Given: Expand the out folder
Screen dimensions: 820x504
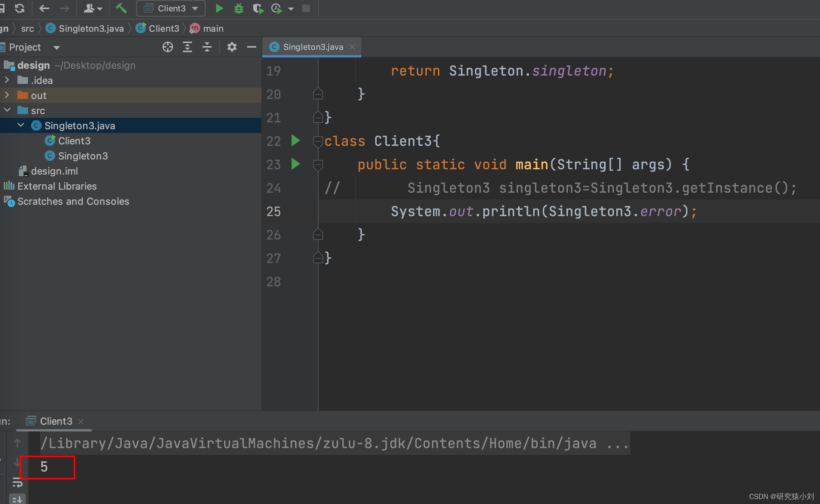Looking at the screenshot, I should pyautogui.click(x=7, y=95).
